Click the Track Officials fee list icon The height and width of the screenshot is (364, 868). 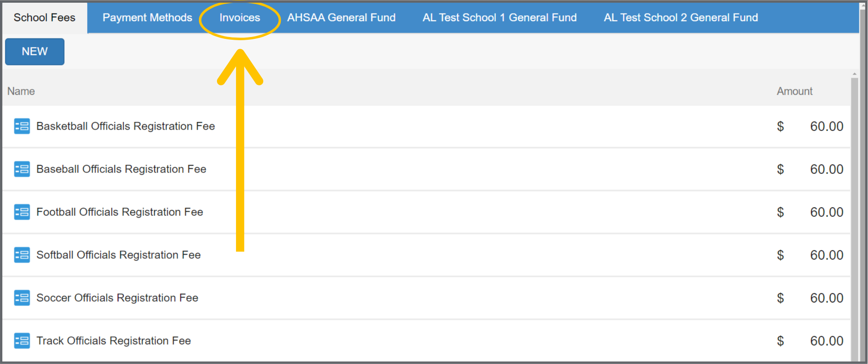pos(22,341)
